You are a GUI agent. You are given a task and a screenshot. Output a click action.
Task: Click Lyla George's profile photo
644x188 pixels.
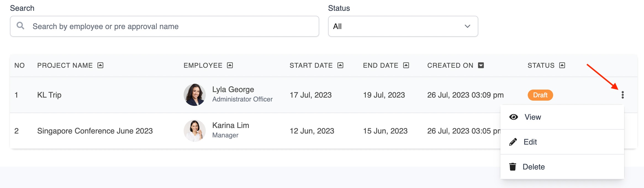click(195, 95)
